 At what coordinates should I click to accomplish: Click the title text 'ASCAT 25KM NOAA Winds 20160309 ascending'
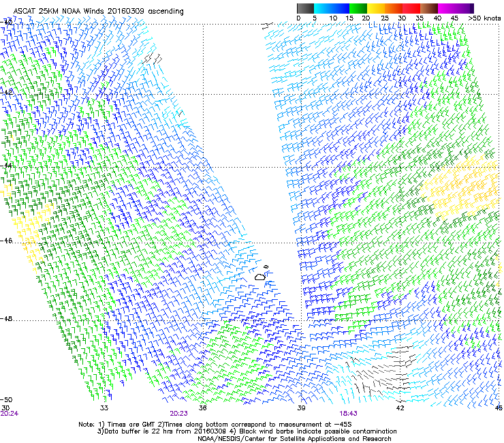(98, 12)
